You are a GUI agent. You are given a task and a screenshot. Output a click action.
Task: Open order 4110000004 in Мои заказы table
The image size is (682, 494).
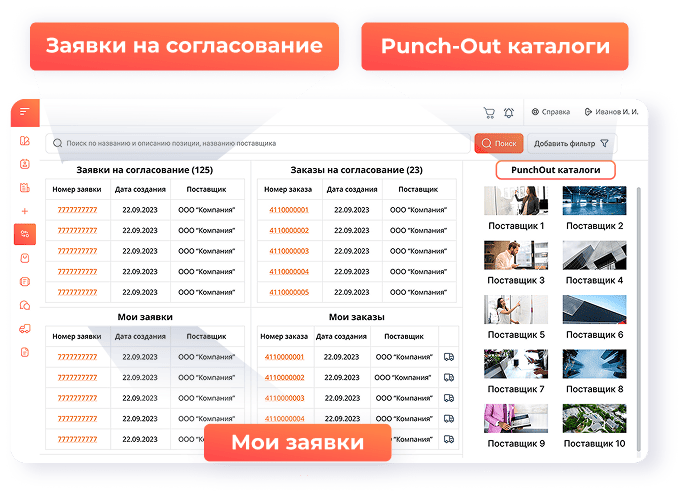coord(284,418)
